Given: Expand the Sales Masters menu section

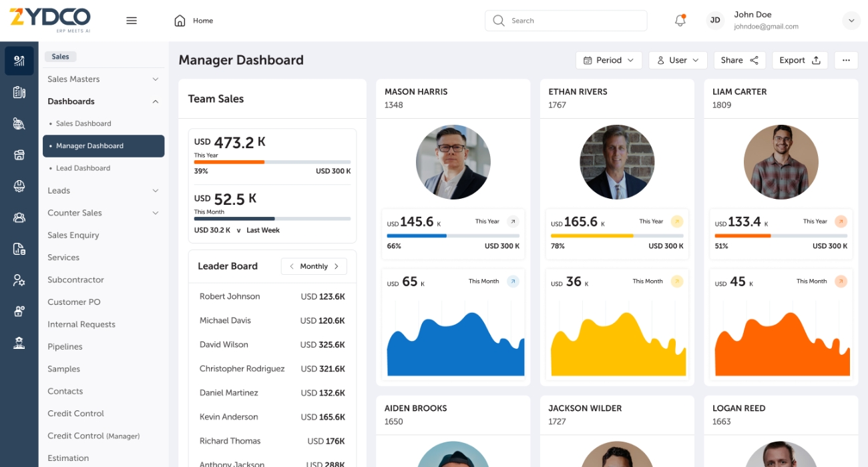Looking at the screenshot, I should pyautogui.click(x=103, y=79).
